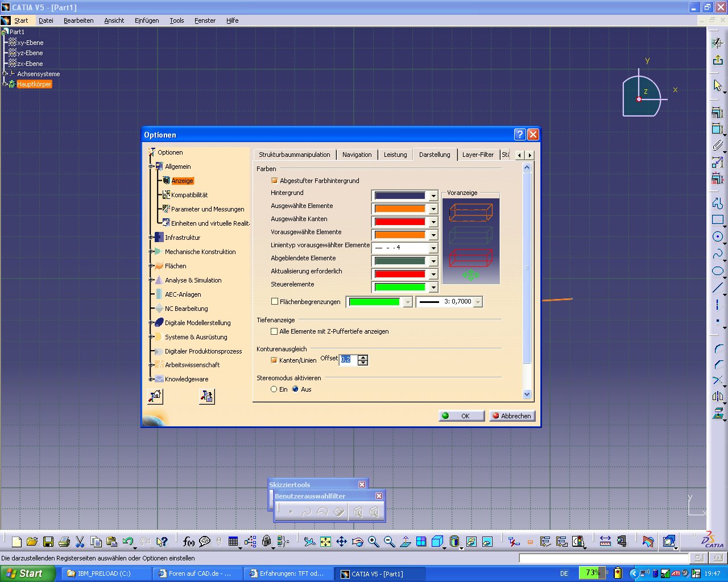The image size is (728, 582).
Task: Click the Undo arrow icon
Action: pyautogui.click(x=128, y=542)
